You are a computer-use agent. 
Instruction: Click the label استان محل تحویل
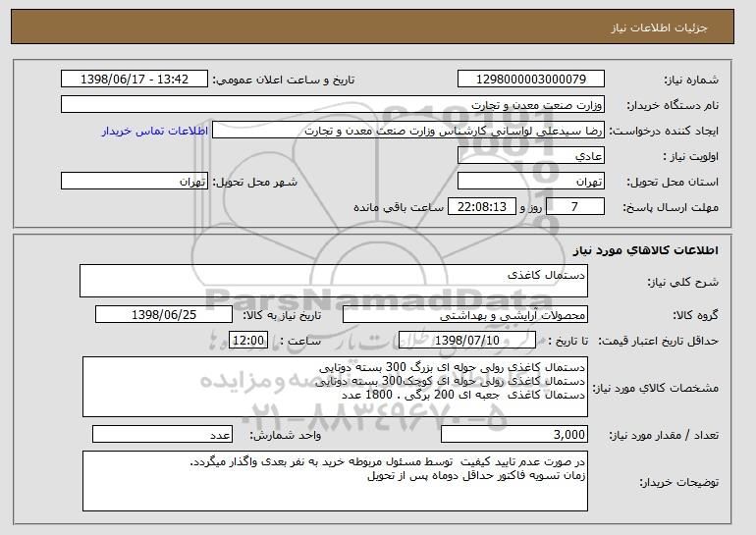[x=673, y=182]
